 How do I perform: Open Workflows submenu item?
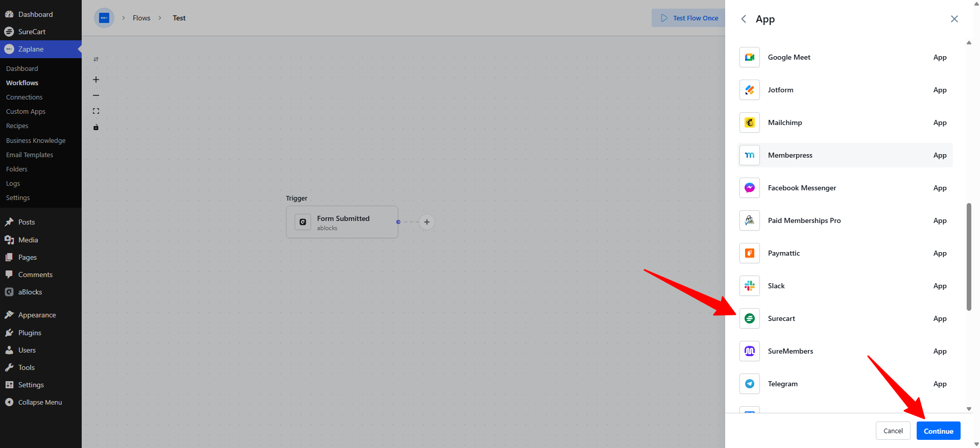(x=22, y=83)
